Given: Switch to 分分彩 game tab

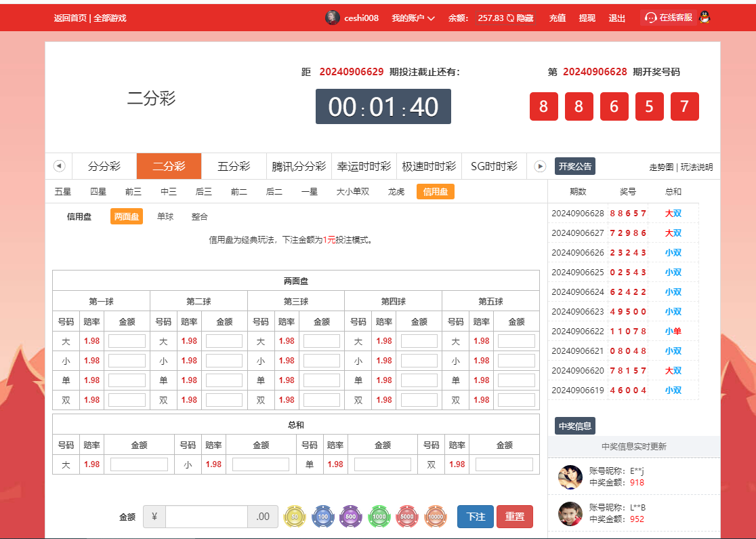Looking at the screenshot, I should (x=104, y=167).
